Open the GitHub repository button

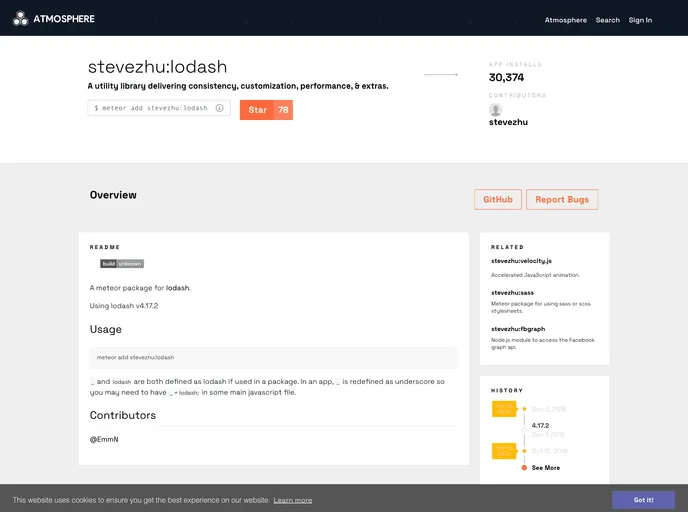pos(498,200)
